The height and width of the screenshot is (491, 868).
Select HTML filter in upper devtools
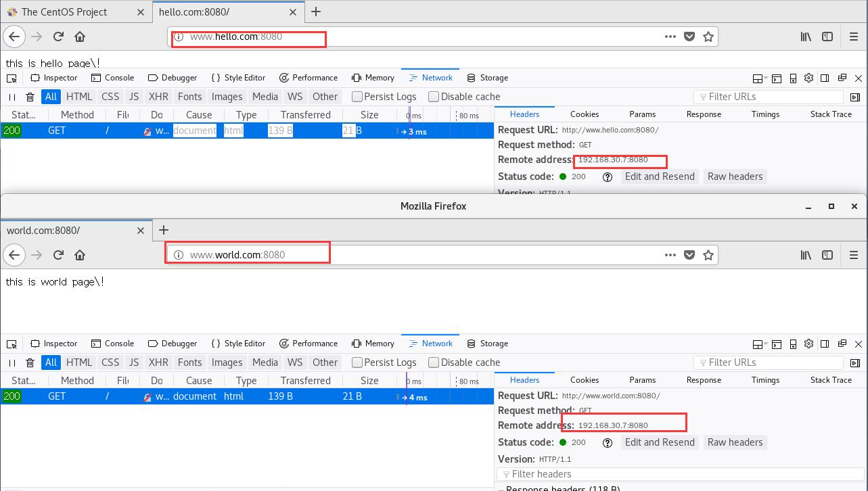click(x=79, y=97)
